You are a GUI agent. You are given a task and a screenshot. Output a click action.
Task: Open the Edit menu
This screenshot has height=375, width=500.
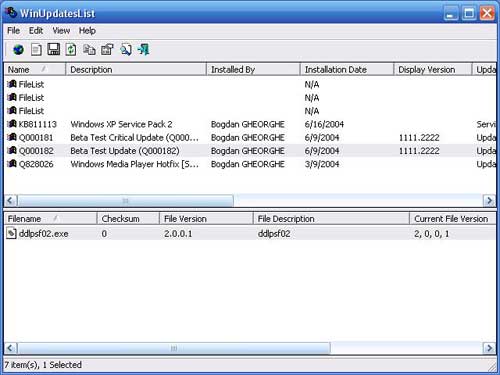click(36, 31)
